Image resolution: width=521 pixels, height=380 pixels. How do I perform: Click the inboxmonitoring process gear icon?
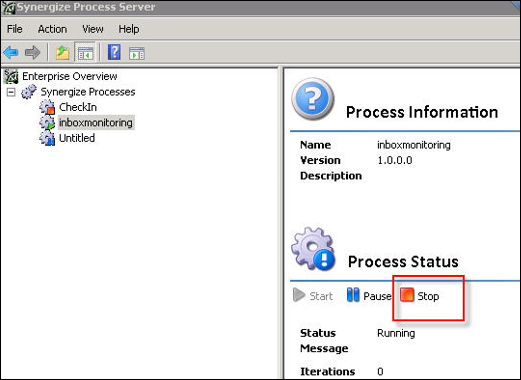point(47,122)
